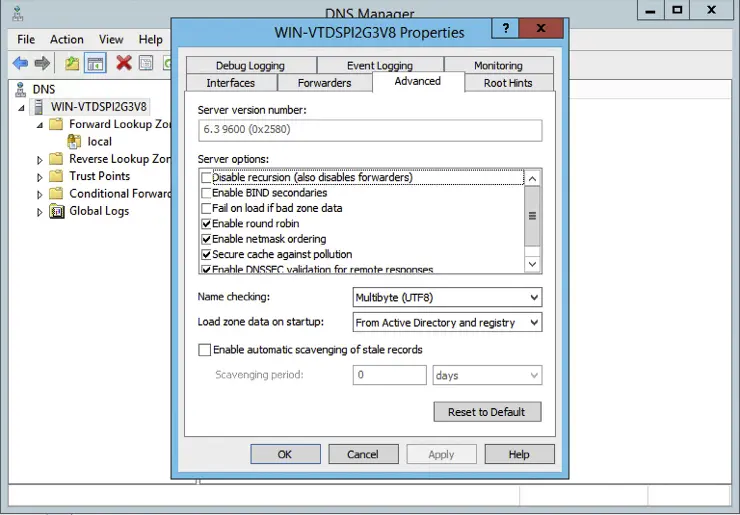Screen dimensions: 740x515
Task: Uncheck Enable round robin
Action: click(207, 224)
